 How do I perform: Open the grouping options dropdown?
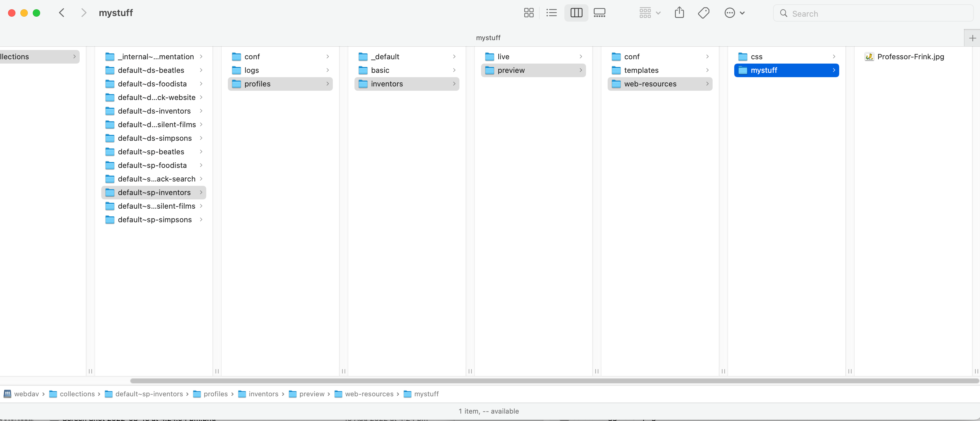(649, 13)
